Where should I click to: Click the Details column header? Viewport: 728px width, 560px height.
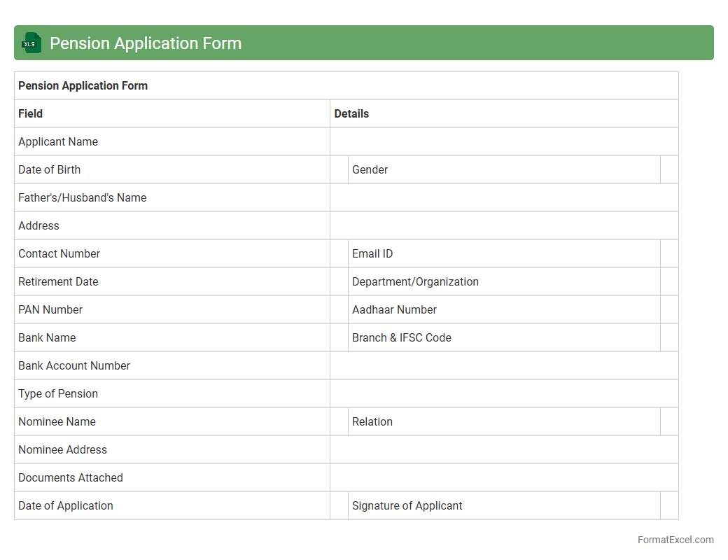[504, 114]
